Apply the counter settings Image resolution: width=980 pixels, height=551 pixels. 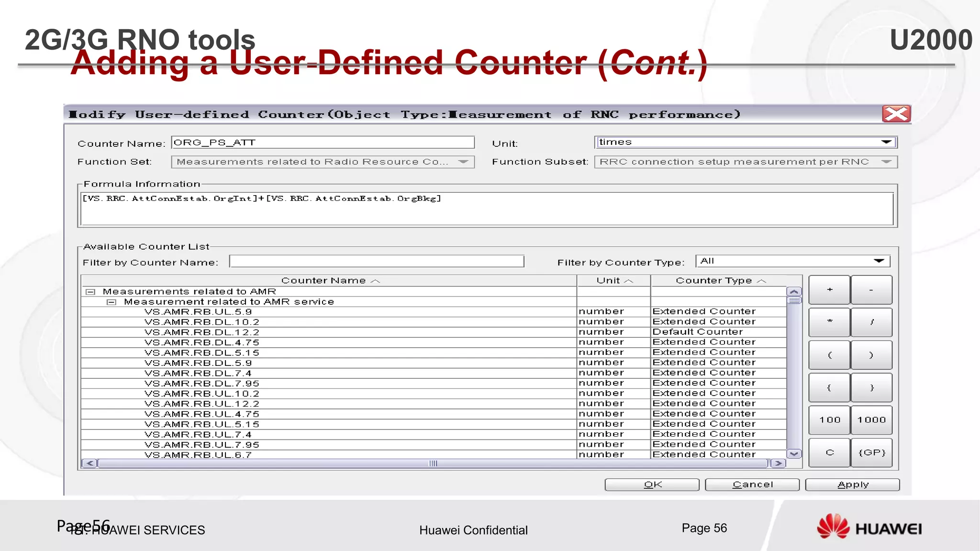853,485
